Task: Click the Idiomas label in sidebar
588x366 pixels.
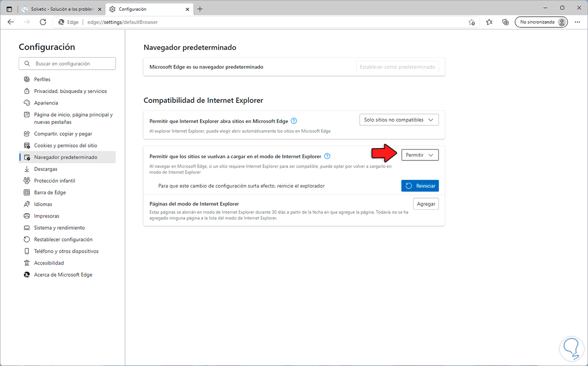Action: [43, 204]
